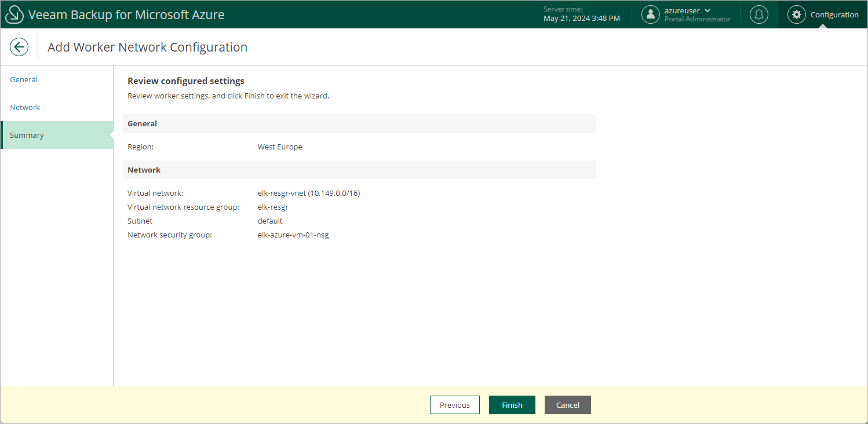Click the Veeam logo icon

click(x=14, y=14)
